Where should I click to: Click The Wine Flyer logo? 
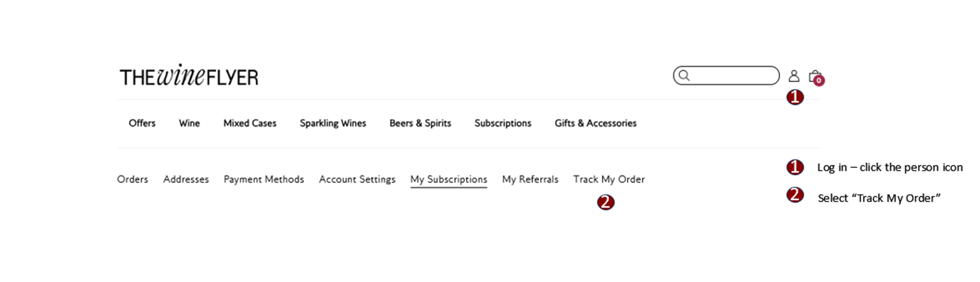(x=189, y=76)
